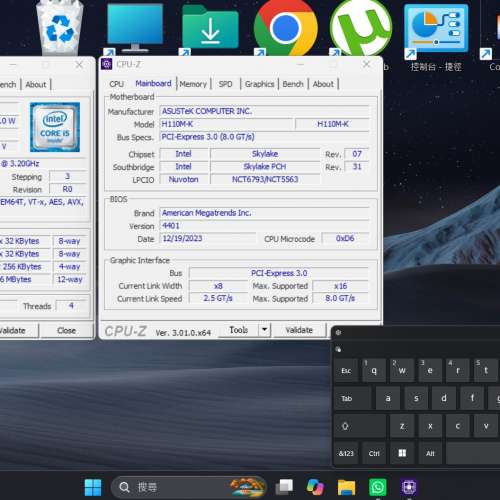The width and height of the screenshot is (500, 500).
Task: Click the taskbar search box
Action: (x=189, y=487)
